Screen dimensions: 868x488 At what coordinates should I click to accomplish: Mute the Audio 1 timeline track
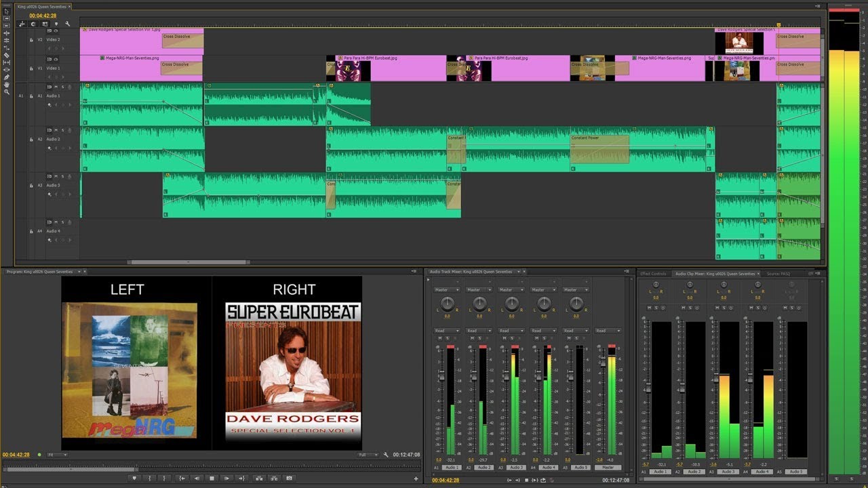click(x=56, y=87)
